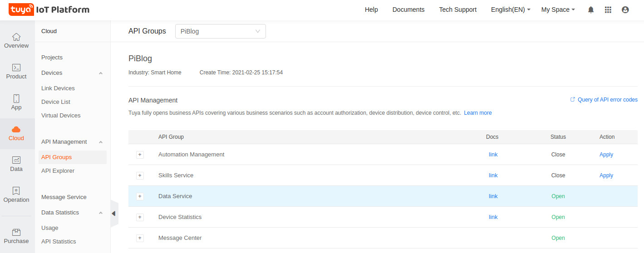Collapse the Data Statistics group
The height and width of the screenshot is (253, 644).
point(101,213)
